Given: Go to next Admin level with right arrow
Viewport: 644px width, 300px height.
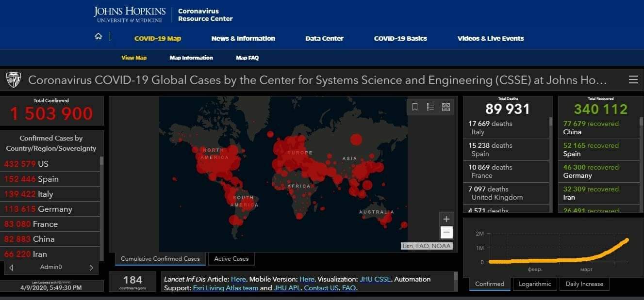Looking at the screenshot, I should click(x=91, y=268).
